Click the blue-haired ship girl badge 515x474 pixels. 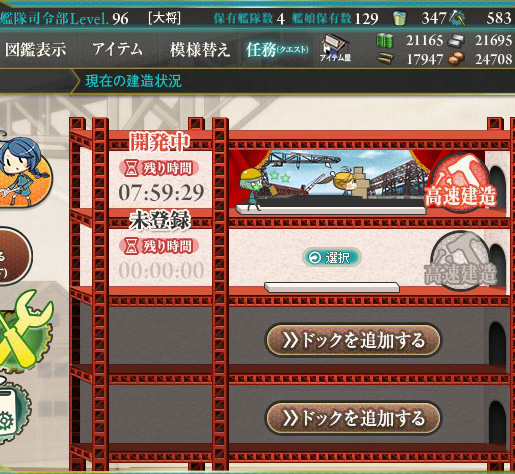(23, 172)
